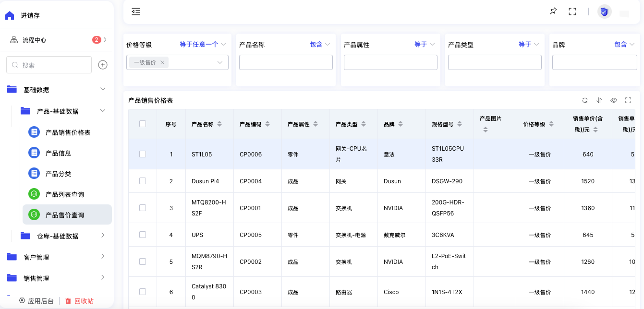Sort by 产品编码 column arrows

coord(267,124)
